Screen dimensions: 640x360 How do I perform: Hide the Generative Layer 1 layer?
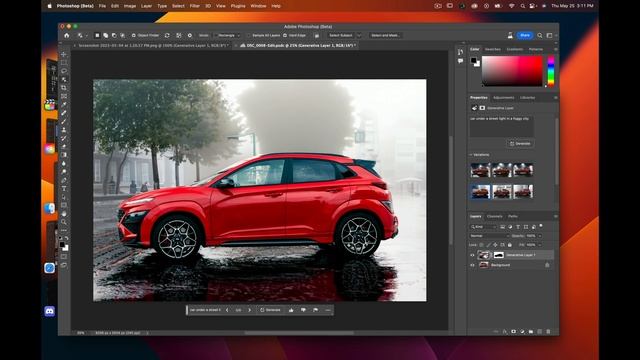(x=472, y=255)
